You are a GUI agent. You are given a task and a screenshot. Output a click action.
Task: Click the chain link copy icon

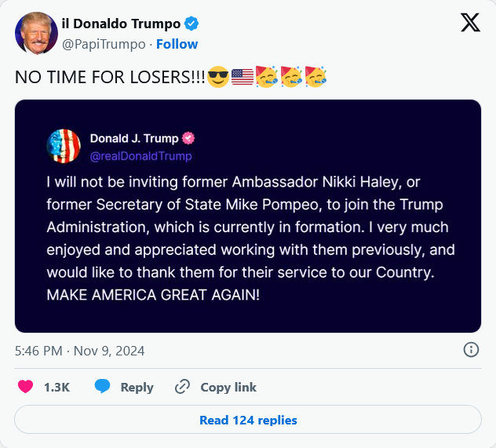point(182,387)
